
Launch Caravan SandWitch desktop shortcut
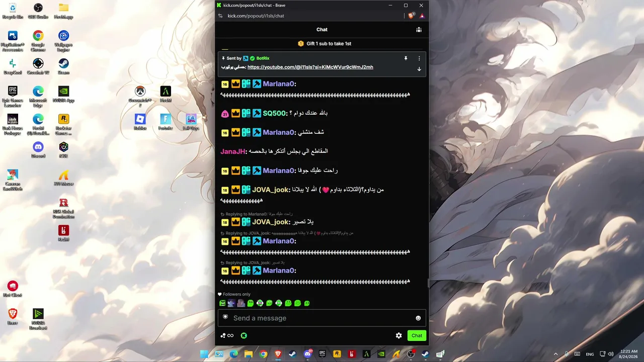tap(13, 180)
